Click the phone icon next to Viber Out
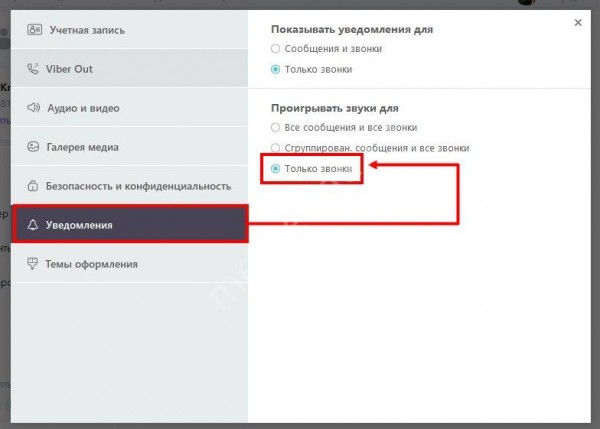Viewport: 600px width, 429px height. pyautogui.click(x=33, y=69)
